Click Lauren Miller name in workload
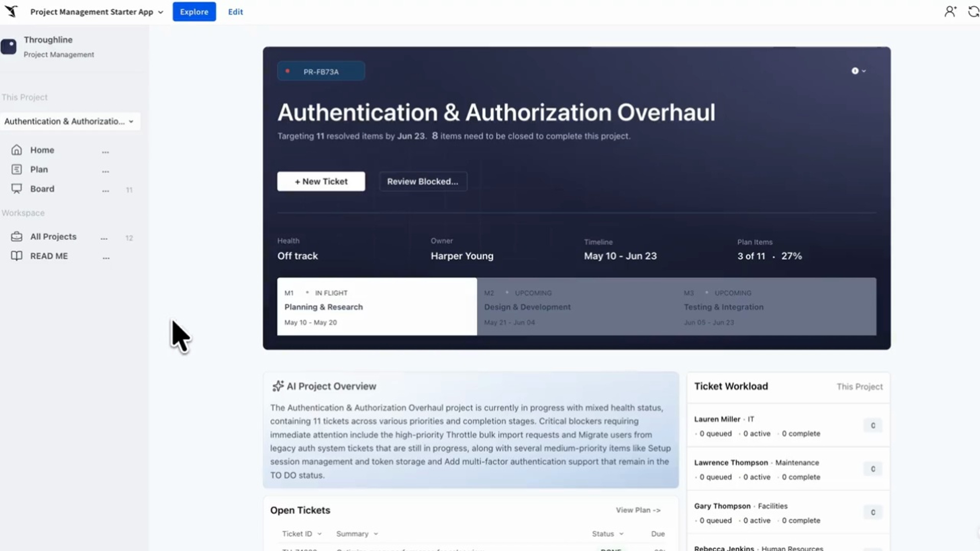Viewport: 980px width, 551px height. point(717,419)
